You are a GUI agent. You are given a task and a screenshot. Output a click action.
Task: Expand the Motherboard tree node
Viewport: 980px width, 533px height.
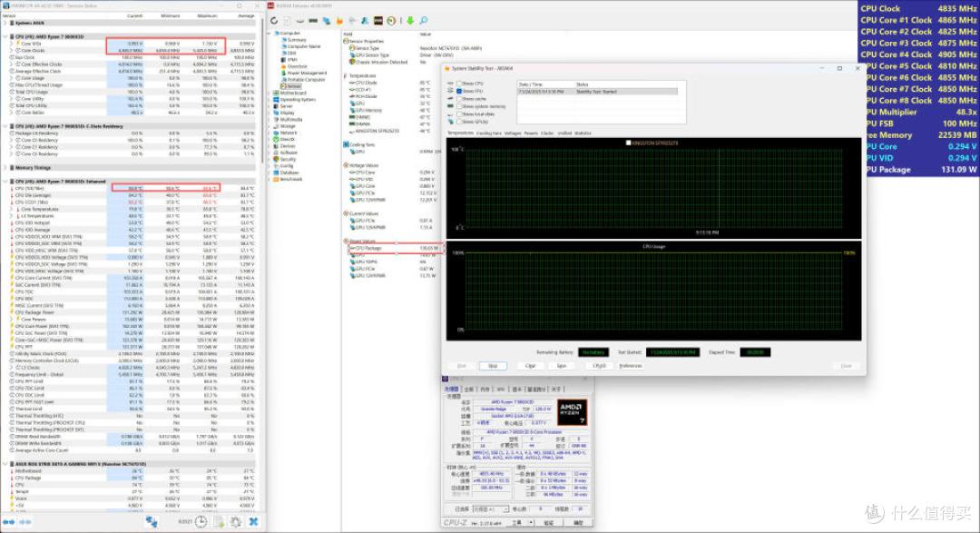pyautogui.click(x=270, y=93)
